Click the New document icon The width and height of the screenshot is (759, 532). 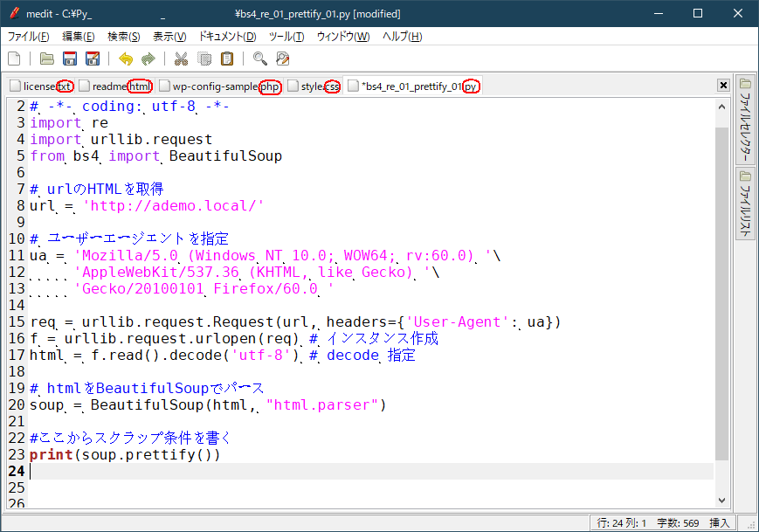tap(14, 59)
